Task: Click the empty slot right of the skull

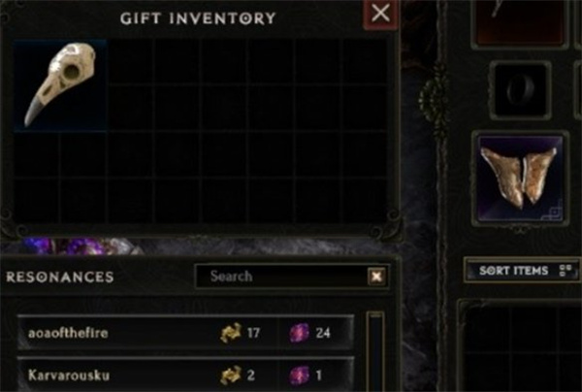Action: click(x=130, y=62)
